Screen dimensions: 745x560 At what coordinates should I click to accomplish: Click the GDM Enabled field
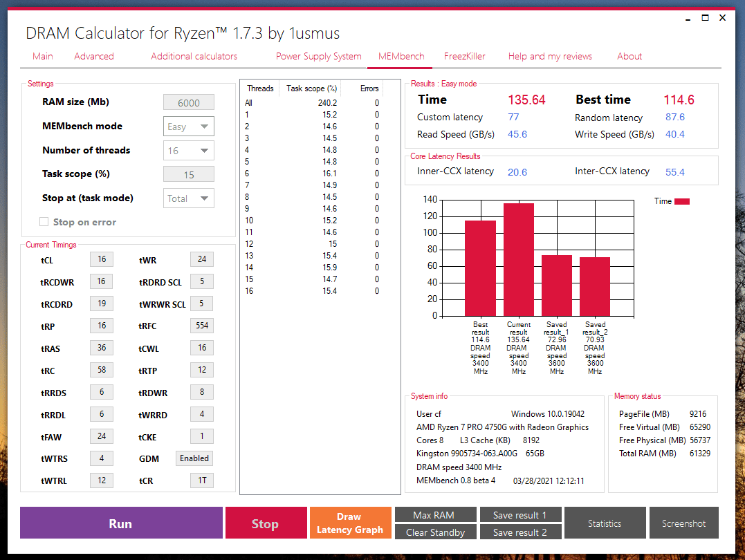click(194, 458)
